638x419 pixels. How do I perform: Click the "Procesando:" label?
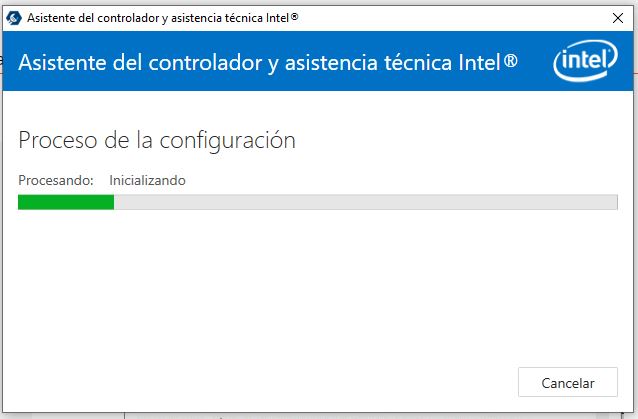[56, 180]
